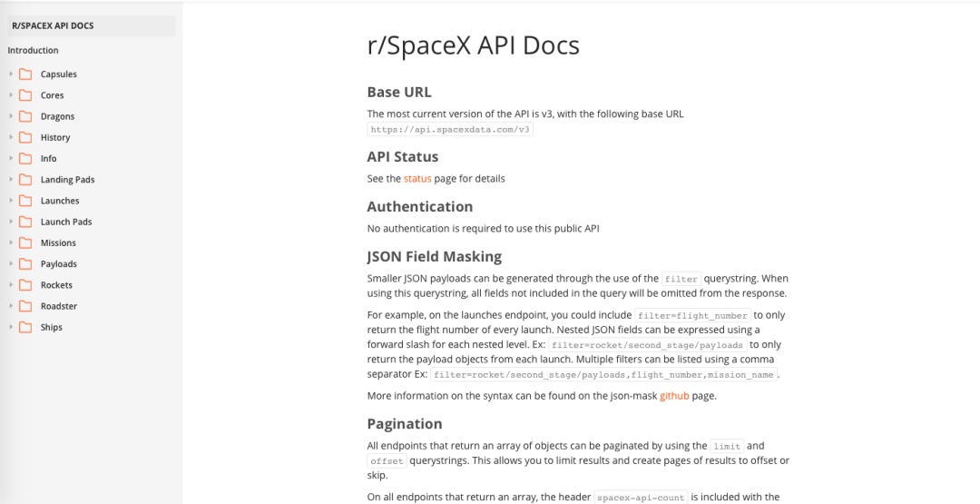Select the Dragons label in sidebar
The image size is (980, 504).
(x=57, y=116)
